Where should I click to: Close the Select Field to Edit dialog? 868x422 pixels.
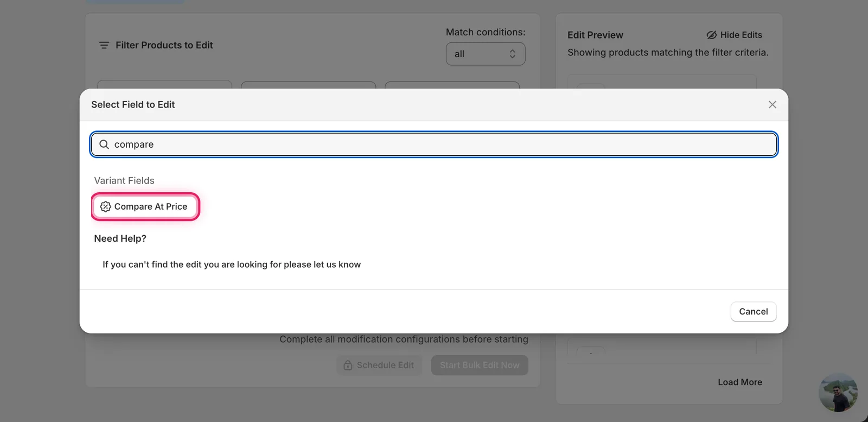click(773, 105)
